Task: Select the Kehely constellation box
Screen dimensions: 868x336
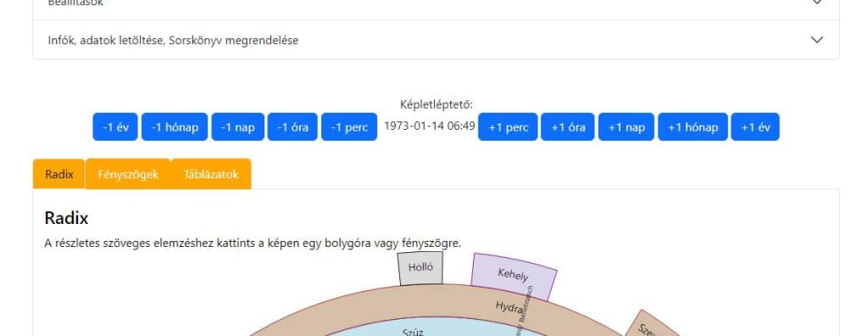Action: pyautogui.click(x=513, y=276)
